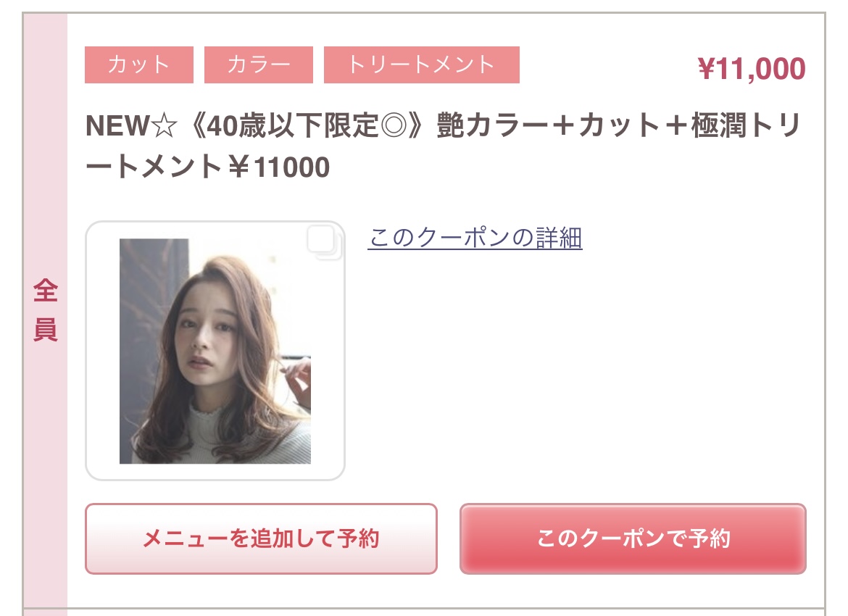View coupon details via underlined link

pos(475,238)
